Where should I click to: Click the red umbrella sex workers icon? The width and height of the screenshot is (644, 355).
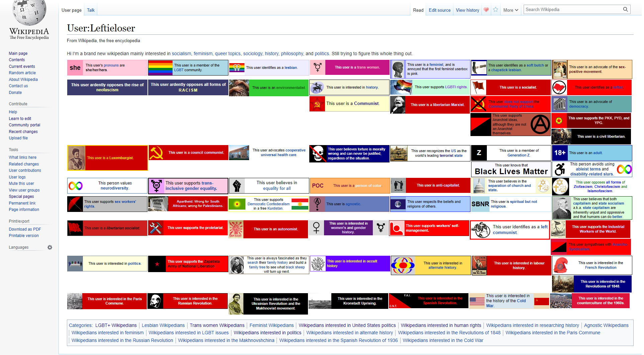(x=75, y=204)
